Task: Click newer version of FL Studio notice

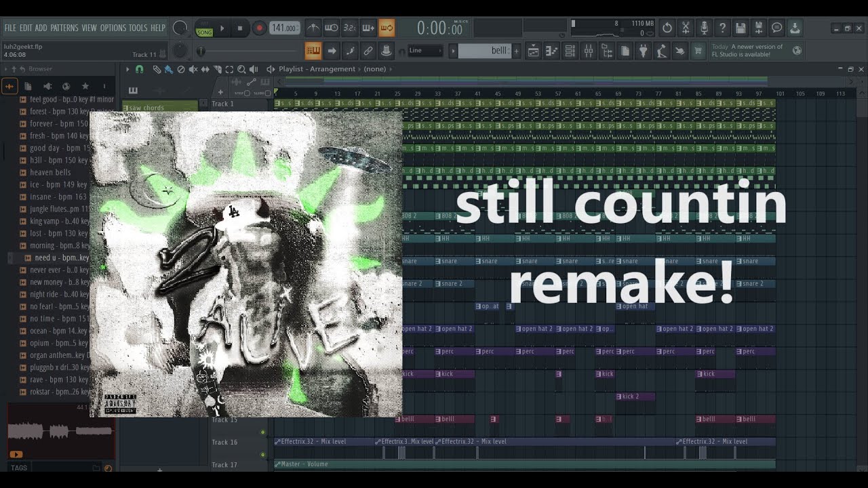Action: 757,51
